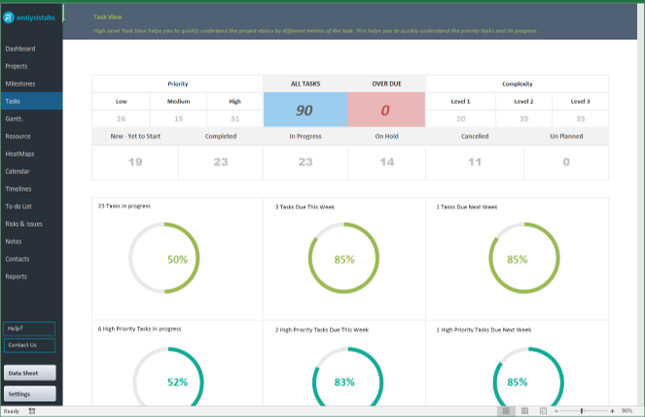Image resolution: width=645 pixels, height=417 pixels.
Task: Click 52% High Priority in progress donut
Action: 168,377
